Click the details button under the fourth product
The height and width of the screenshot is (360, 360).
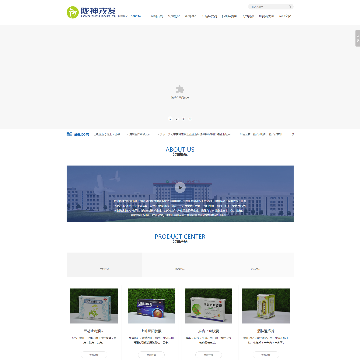pyautogui.click(x=266, y=355)
